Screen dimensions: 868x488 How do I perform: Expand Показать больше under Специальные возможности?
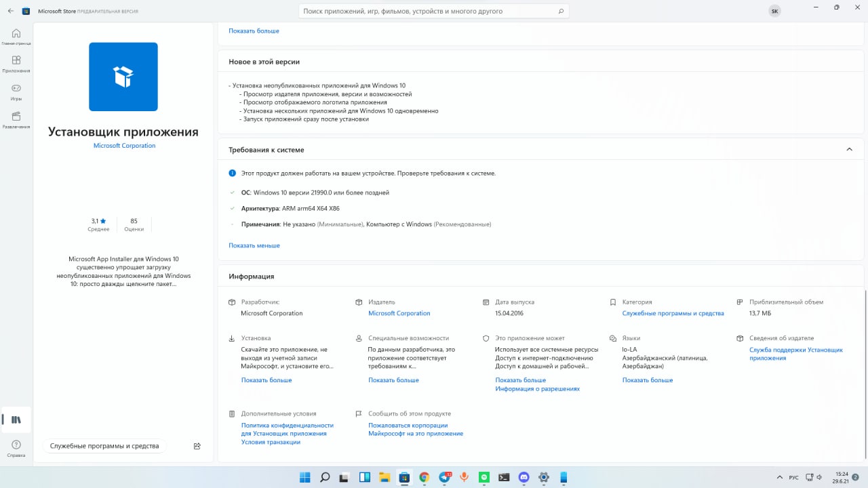coord(393,380)
